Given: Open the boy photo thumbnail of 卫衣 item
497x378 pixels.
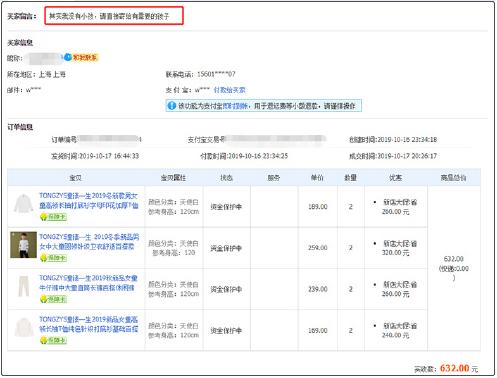Looking at the screenshot, I should (x=23, y=245).
